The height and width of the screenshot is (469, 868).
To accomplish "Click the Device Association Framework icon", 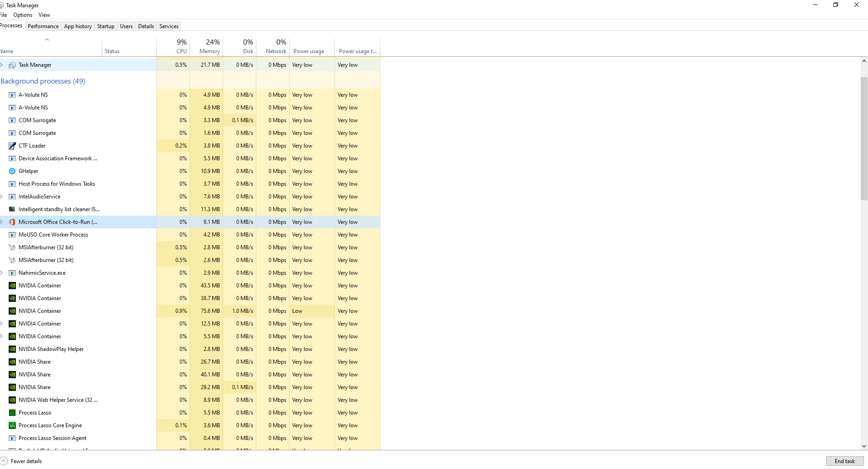I will 12,158.
